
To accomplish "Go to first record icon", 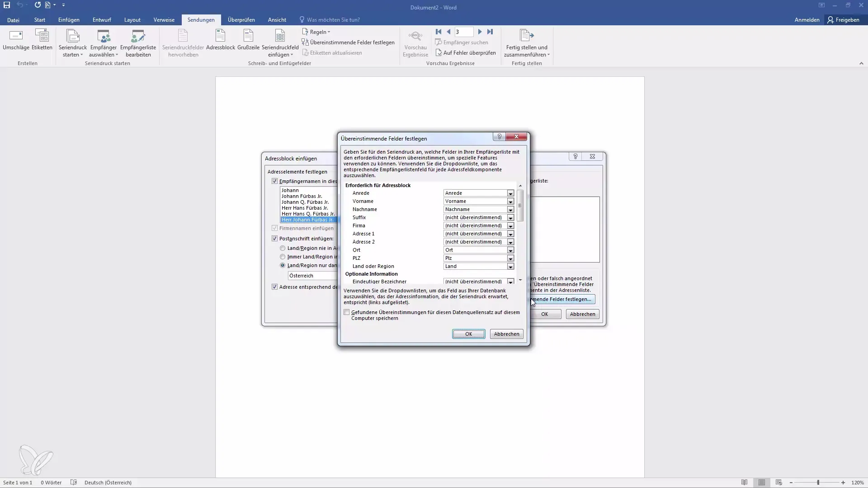I will click(439, 32).
